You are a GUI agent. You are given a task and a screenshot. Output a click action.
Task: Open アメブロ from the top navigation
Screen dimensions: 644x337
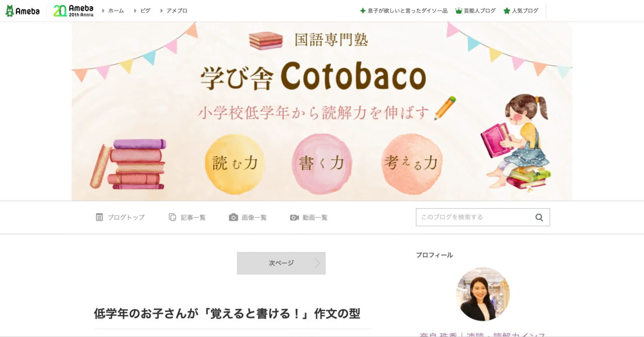coord(177,11)
